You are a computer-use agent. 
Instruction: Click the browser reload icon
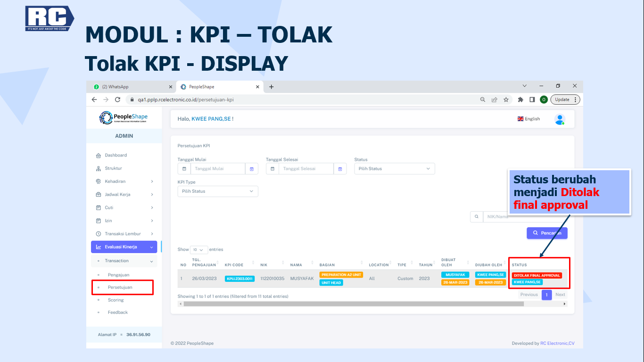[118, 99]
